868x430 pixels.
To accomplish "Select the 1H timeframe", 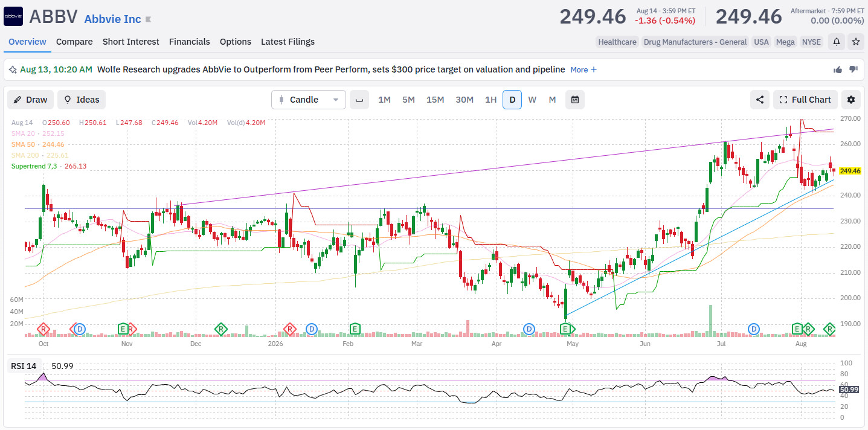I will coord(490,100).
